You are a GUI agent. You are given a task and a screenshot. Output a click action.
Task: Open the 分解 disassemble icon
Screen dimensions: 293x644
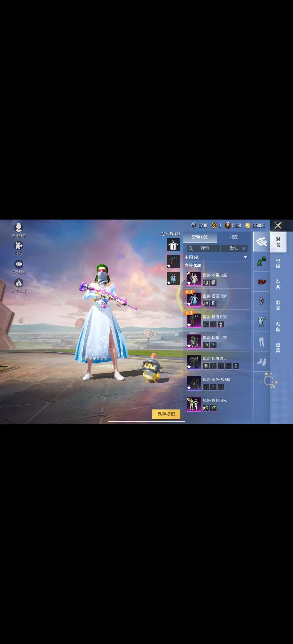tap(18, 246)
